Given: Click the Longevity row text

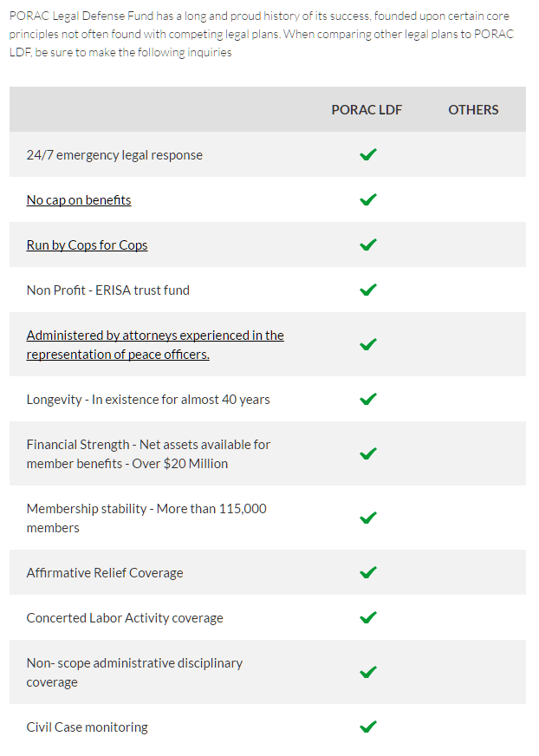Looking at the screenshot, I should pyautogui.click(x=148, y=400).
